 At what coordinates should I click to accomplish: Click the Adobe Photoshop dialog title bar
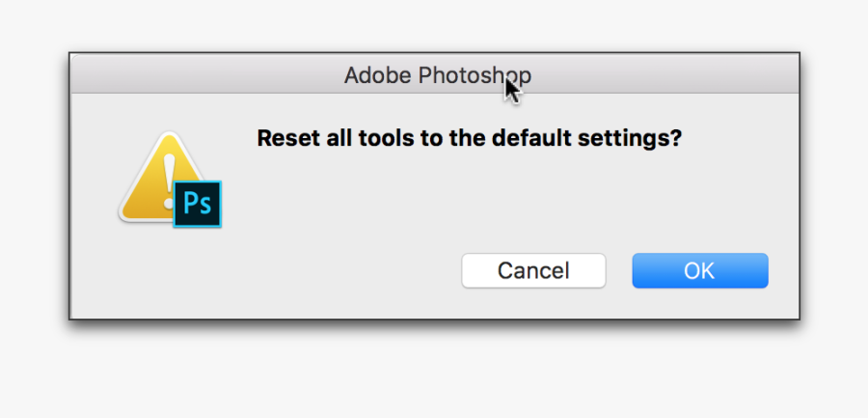click(435, 73)
